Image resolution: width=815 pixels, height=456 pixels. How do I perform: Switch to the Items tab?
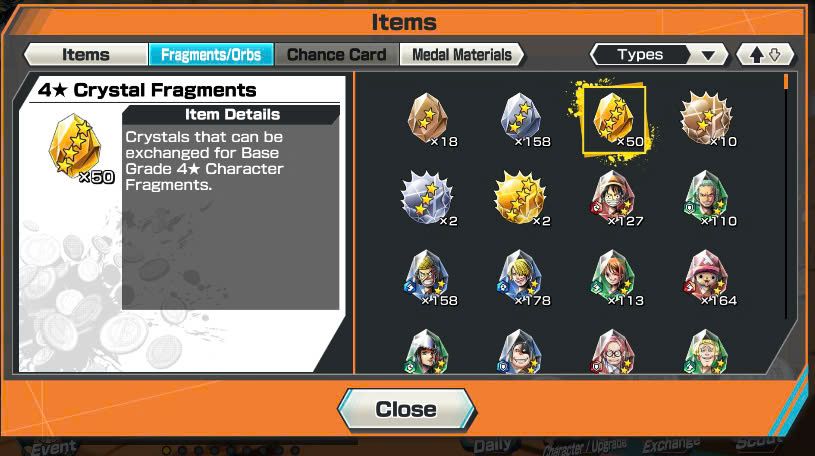tap(86, 55)
